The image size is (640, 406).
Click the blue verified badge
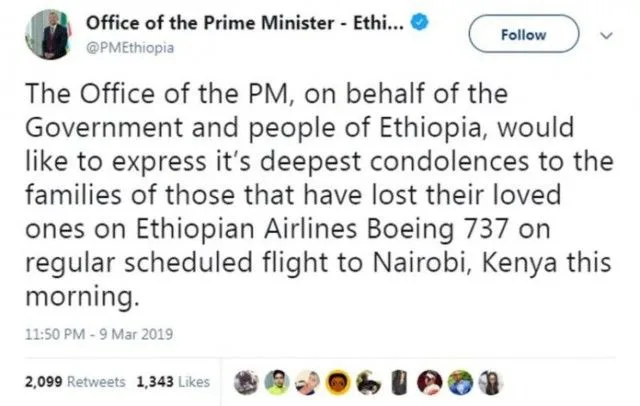(x=424, y=22)
